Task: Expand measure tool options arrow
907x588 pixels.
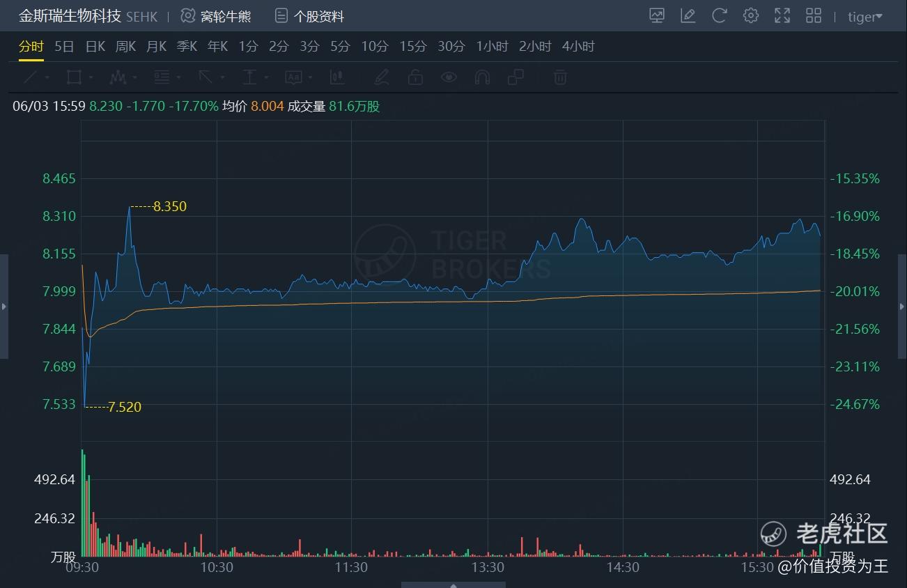Action: (x=266, y=77)
